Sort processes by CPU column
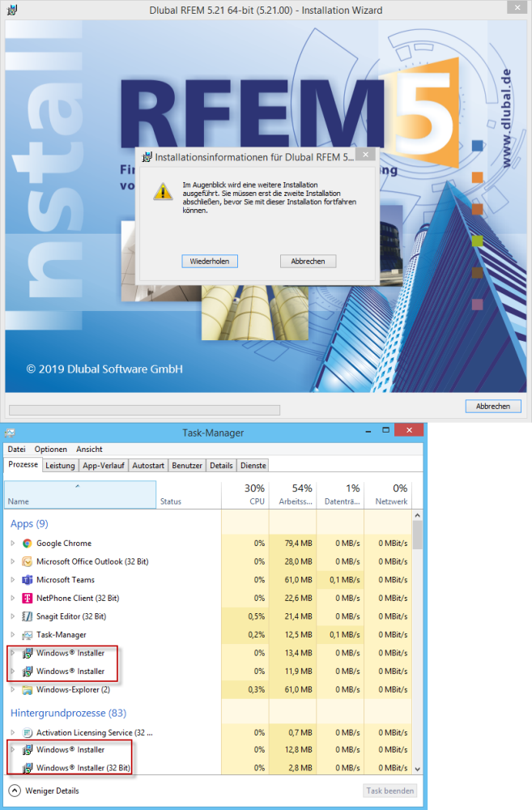Viewport: 532px width, 810px height. [245, 495]
